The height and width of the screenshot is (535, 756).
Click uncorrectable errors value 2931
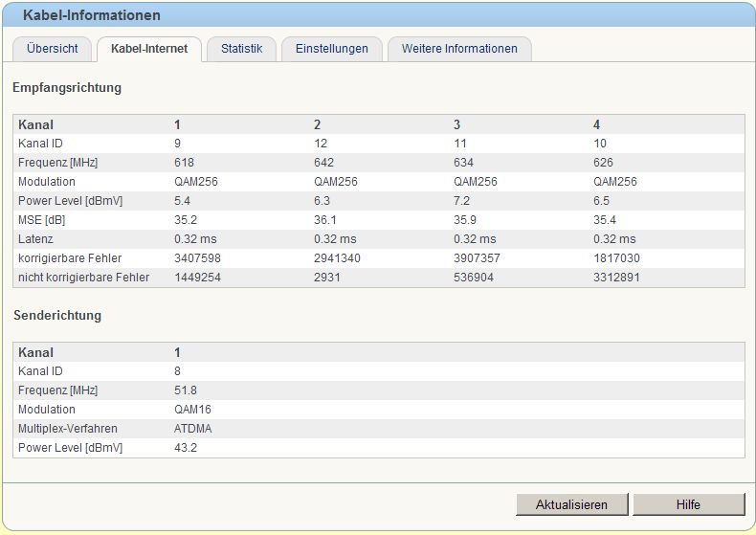coord(327,278)
